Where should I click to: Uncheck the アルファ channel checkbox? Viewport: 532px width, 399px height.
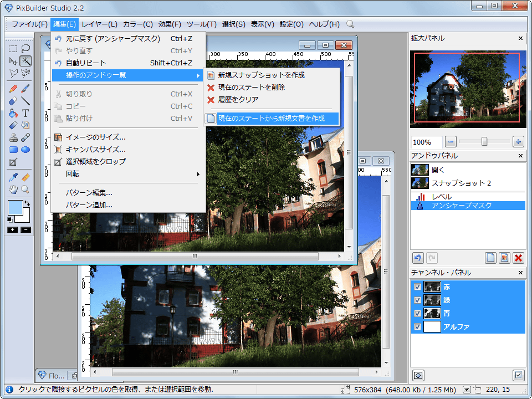(418, 327)
